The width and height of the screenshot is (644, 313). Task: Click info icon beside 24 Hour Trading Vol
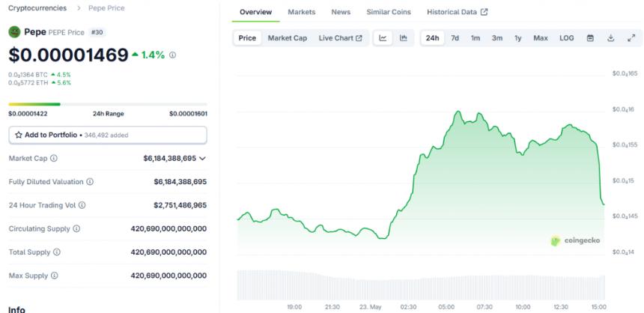coord(82,205)
